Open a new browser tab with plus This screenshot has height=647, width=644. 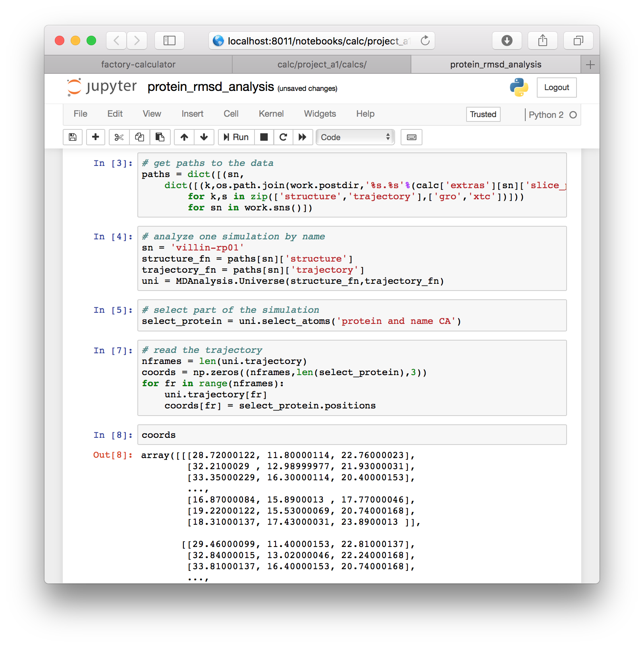tap(590, 65)
